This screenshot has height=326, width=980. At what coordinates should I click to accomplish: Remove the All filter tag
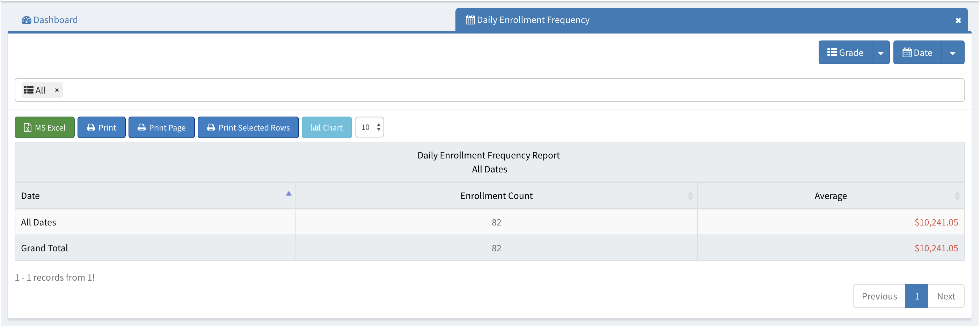pos(57,90)
